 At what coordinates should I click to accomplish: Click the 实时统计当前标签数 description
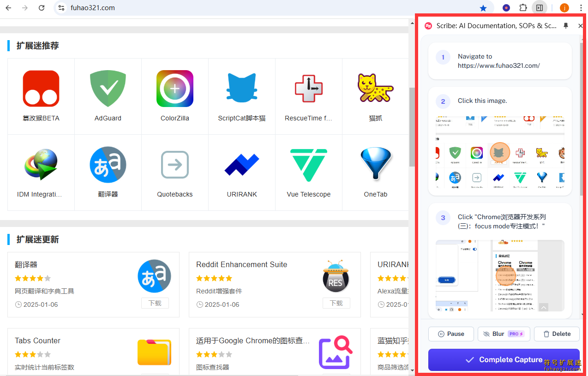[44, 367]
